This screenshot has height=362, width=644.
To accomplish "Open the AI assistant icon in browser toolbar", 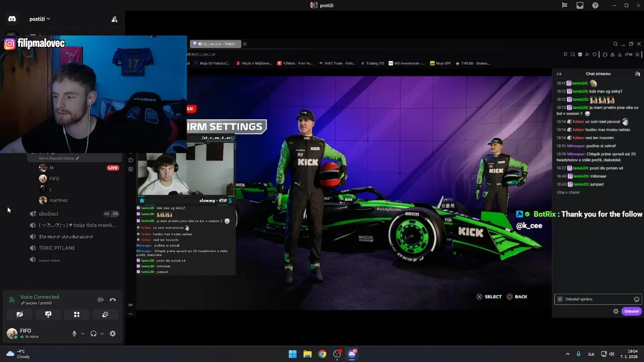I will tap(629, 54).
